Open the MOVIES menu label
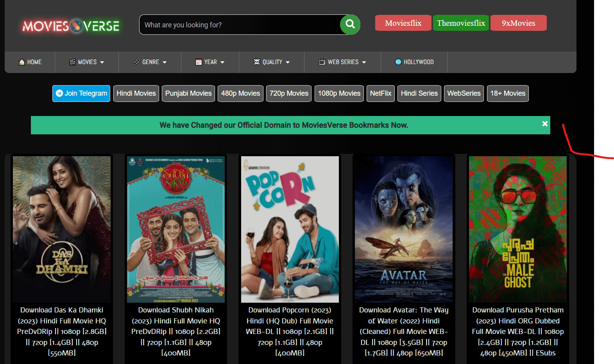Screen dimensions: 614x364 point(87,62)
